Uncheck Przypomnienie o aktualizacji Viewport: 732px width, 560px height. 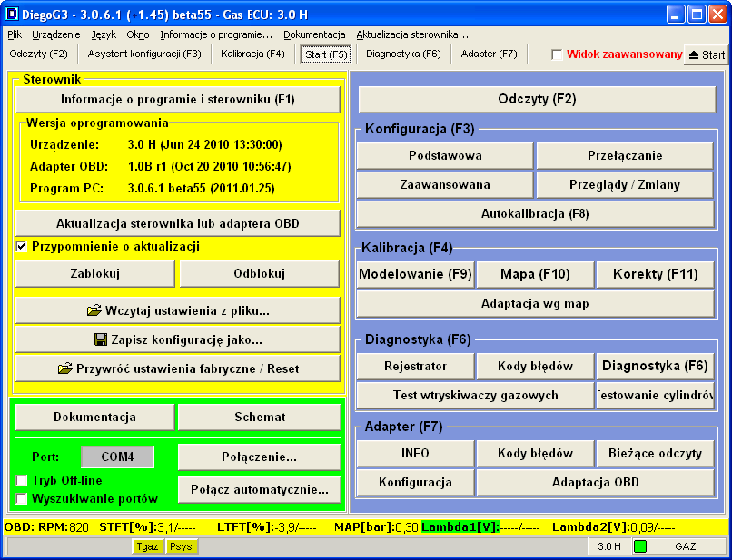(x=22, y=246)
